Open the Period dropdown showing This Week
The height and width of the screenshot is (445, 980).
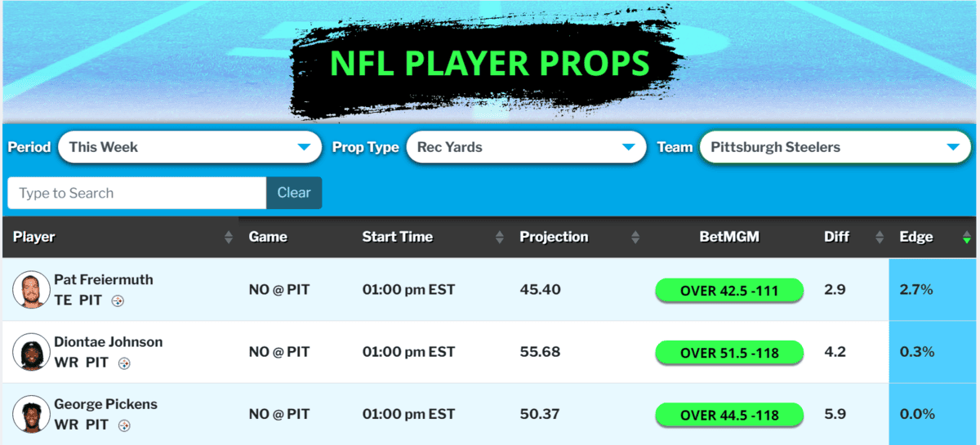189,147
